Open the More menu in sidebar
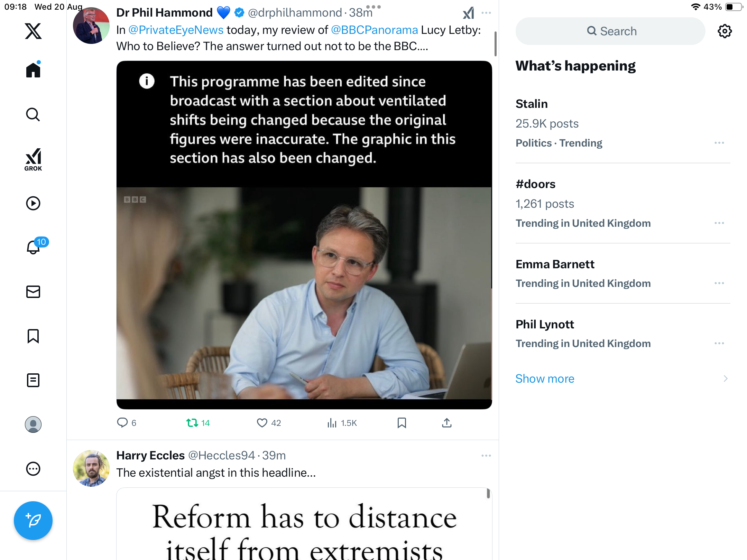Screen dimensions: 747x560 pyautogui.click(x=33, y=469)
